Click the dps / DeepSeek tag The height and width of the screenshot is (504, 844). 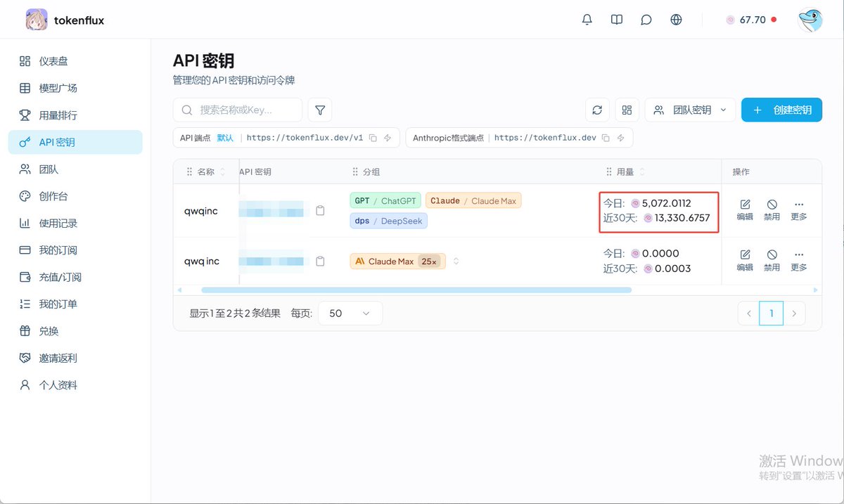[388, 221]
